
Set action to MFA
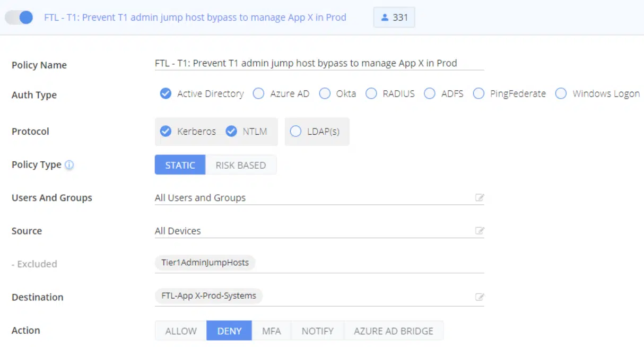click(x=271, y=331)
